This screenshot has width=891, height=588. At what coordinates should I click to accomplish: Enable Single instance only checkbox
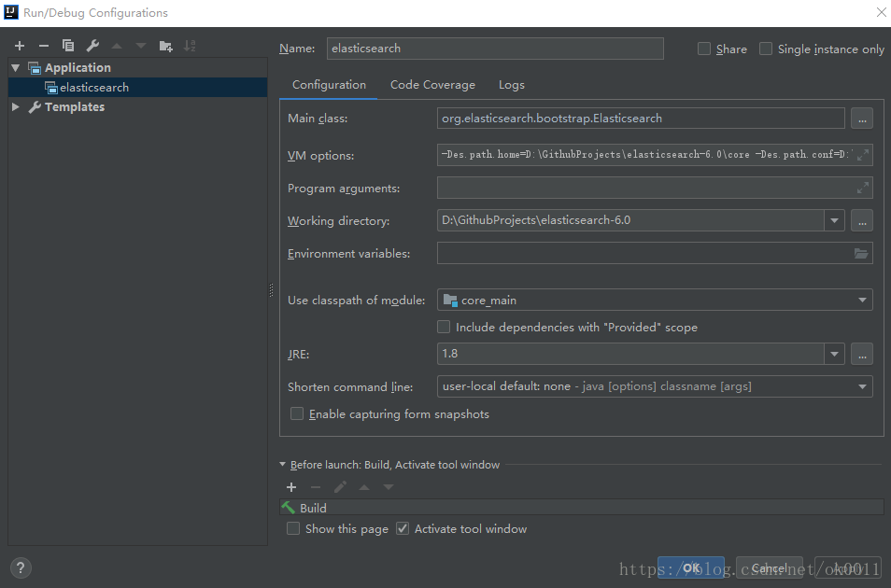point(766,49)
